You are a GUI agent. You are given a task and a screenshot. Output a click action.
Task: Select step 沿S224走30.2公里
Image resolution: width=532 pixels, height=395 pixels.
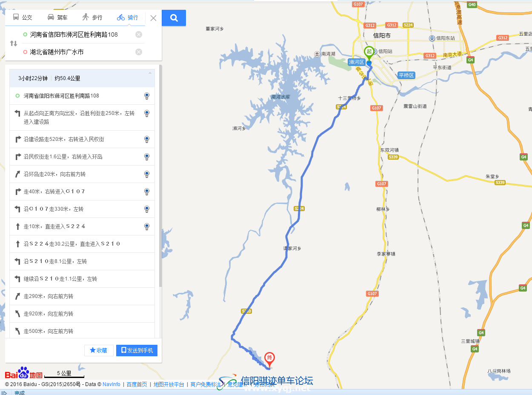click(82, 244)
